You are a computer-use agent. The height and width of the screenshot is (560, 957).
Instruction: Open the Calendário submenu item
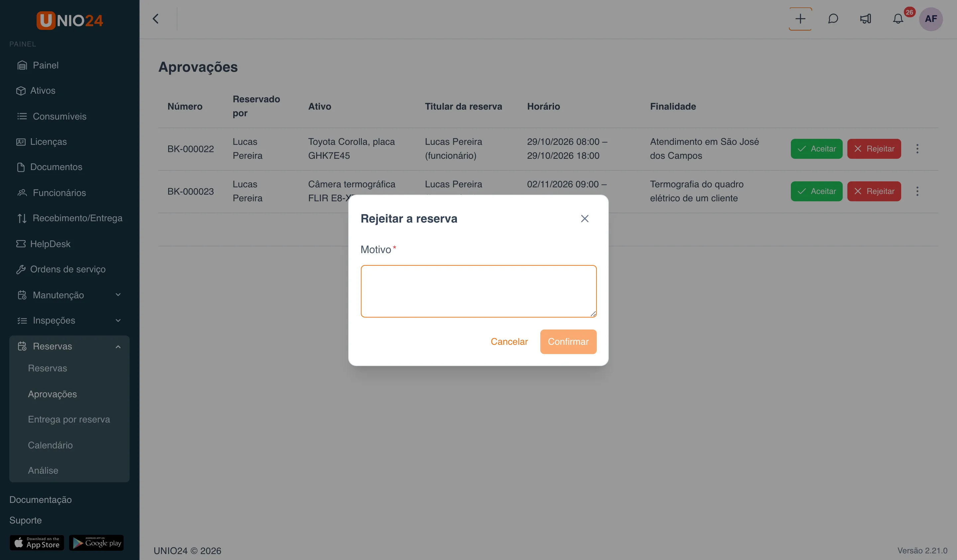pos(50,445)
